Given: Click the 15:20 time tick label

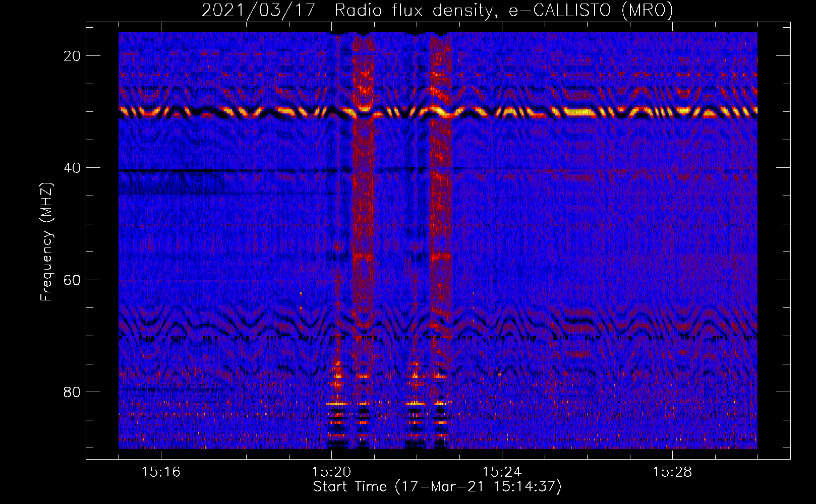Looking at the screenshot, I should pos(331,472).
